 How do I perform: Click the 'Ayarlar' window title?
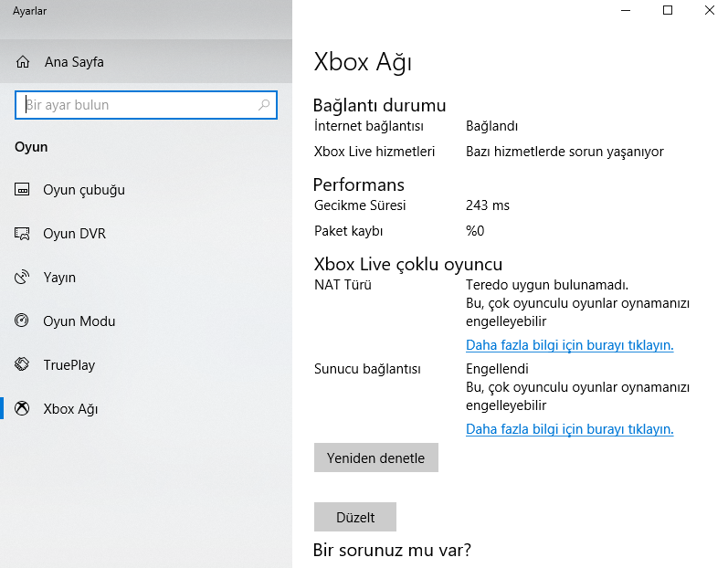(29, 11)
